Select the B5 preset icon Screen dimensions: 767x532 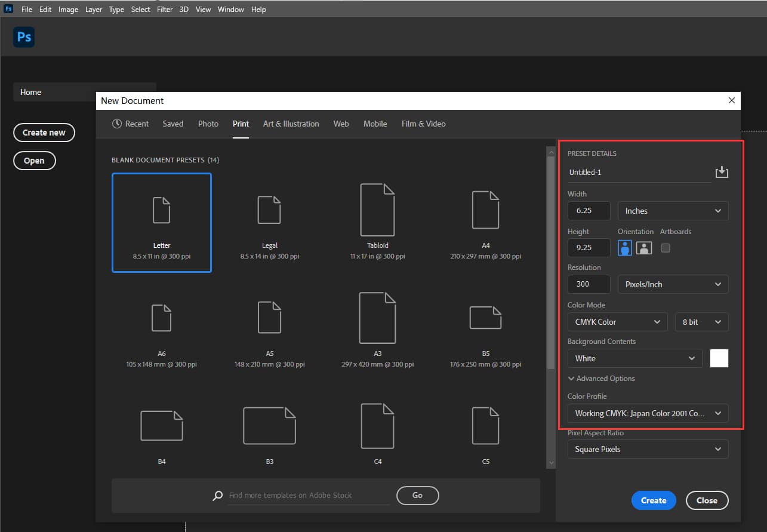pos(485,318)
